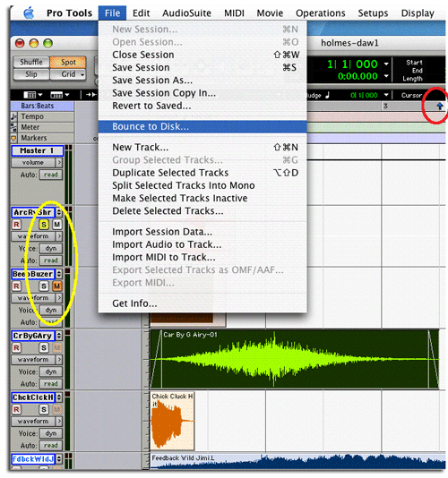Open Grid mode dropdown arrow
This screenshot has width=448, height=478.
[x=82, y=74]
